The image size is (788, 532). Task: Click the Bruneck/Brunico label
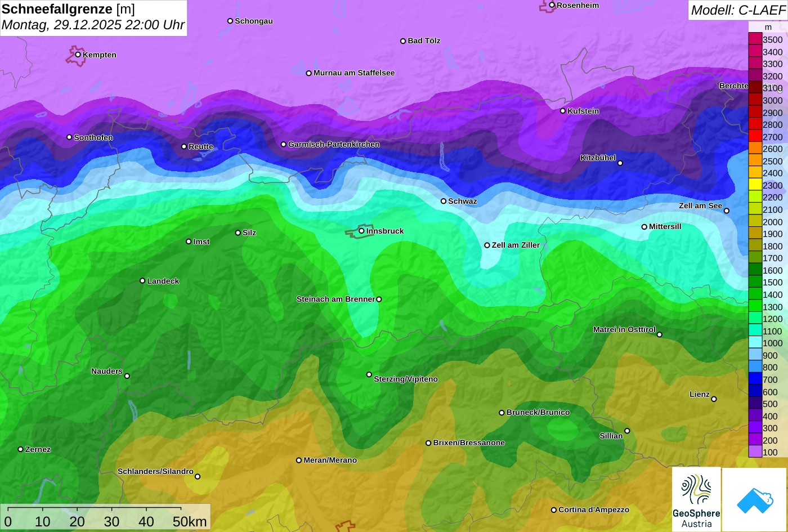538,412
